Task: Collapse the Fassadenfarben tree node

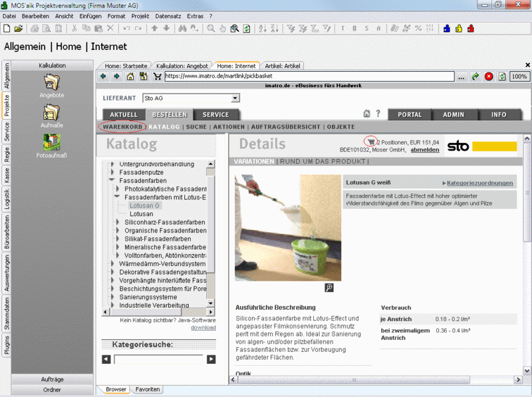Action: click(112, 180)
